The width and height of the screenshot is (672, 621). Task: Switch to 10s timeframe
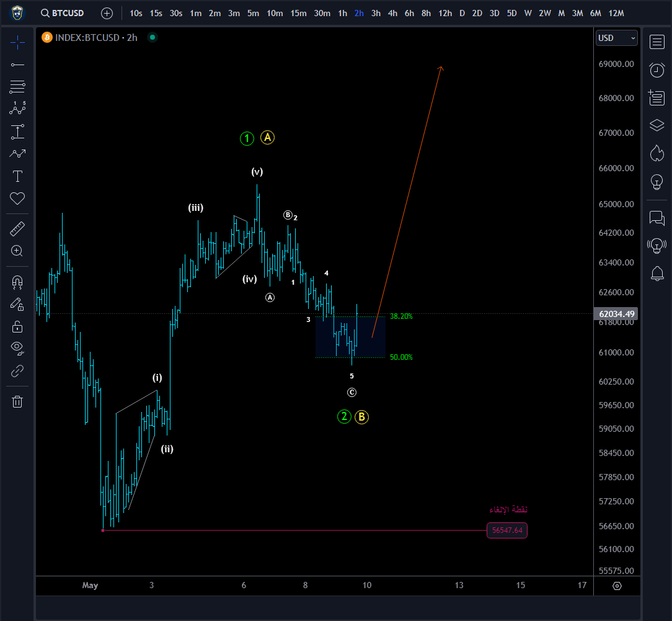(x=136, y=13)
